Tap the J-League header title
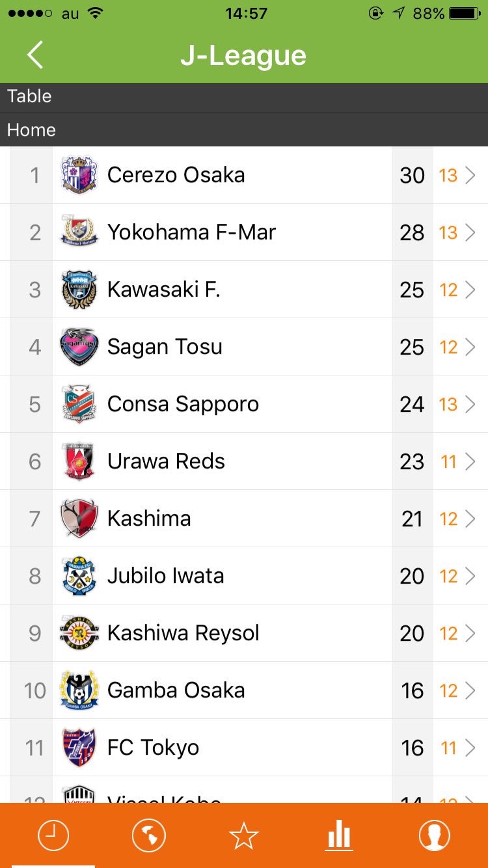 243,56
